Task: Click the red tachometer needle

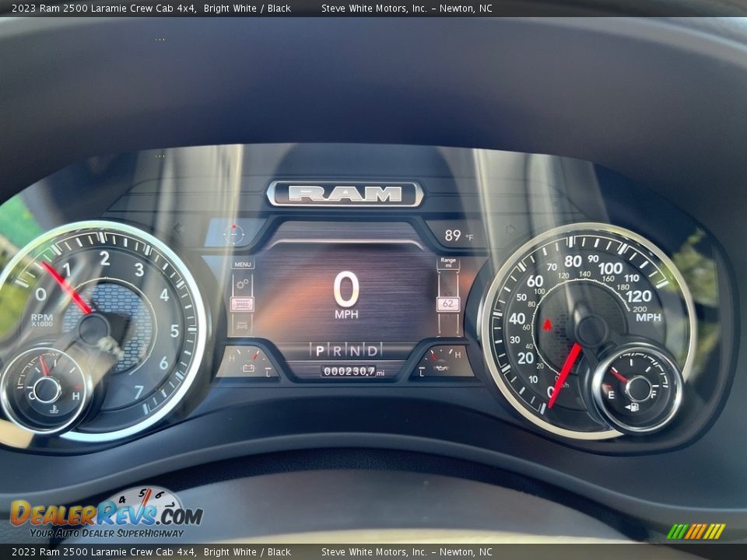Action: click(x=66, y=287)
